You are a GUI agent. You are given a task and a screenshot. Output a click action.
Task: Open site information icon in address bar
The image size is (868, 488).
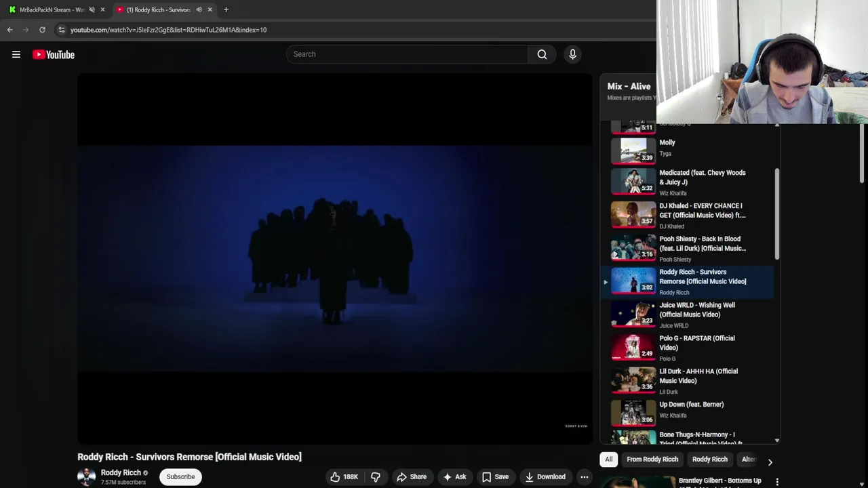tap(62, 30)
